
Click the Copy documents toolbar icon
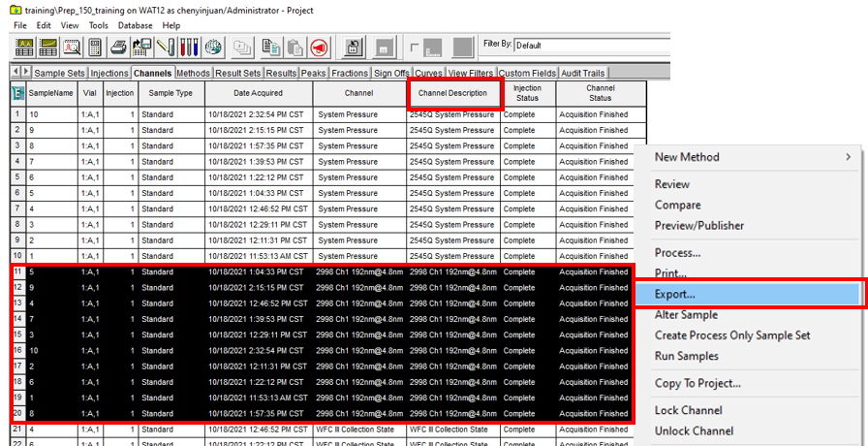click(x=270, y=48)
